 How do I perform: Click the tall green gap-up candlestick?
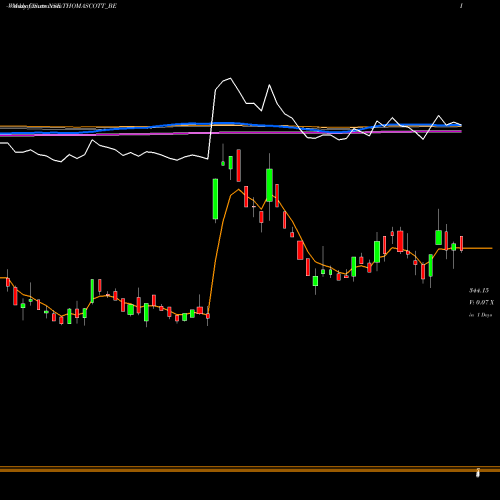[215, 200]
